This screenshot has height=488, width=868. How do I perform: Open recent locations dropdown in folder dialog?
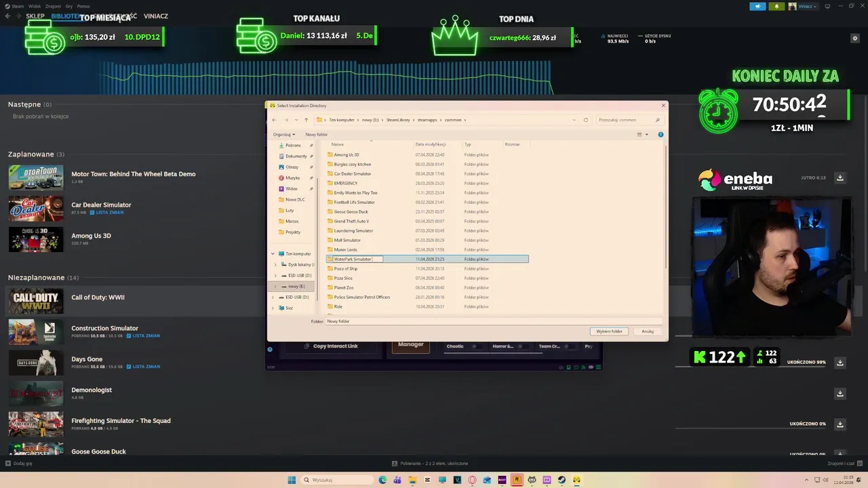point(295,120)
